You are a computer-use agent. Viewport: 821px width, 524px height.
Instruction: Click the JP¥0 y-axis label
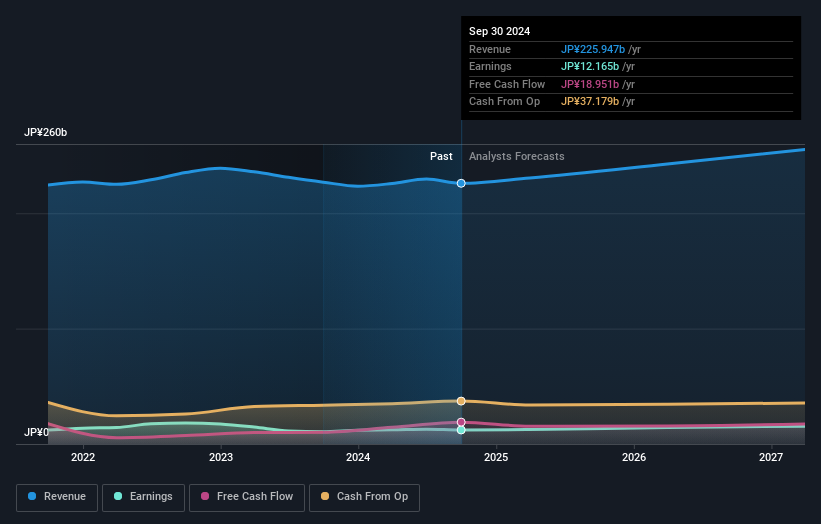pyautogui.click(x=36, y=432)
